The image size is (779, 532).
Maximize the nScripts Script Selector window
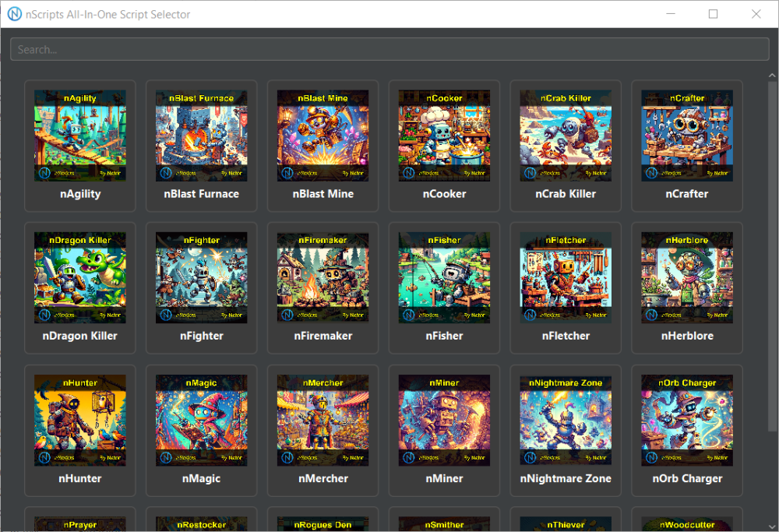point(713,14)
